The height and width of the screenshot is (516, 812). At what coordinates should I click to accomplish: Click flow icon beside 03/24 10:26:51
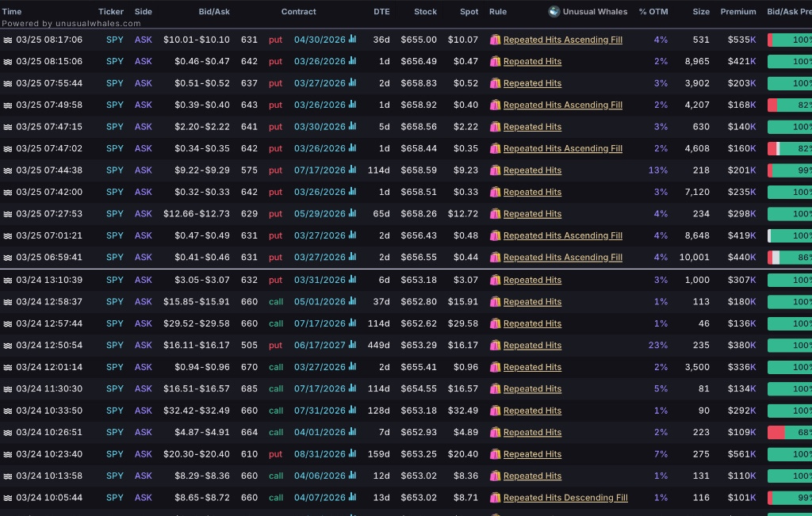pos(8,432)
